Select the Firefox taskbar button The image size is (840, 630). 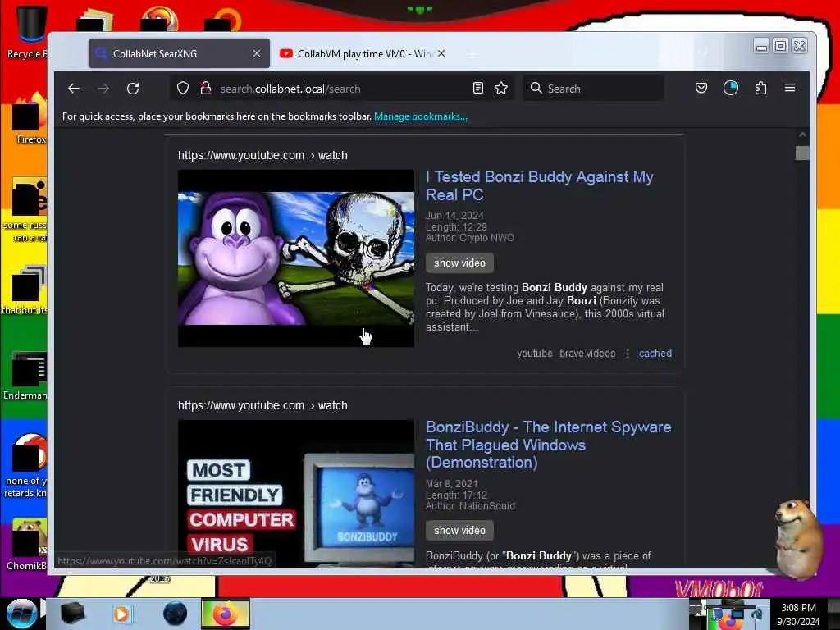pos(226,614)
